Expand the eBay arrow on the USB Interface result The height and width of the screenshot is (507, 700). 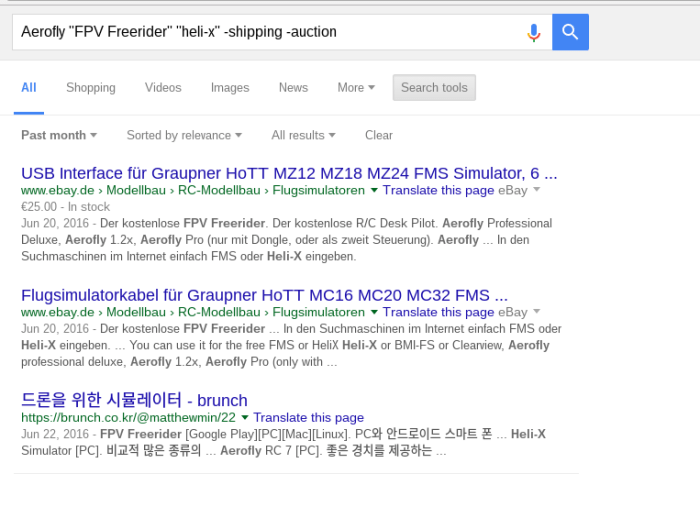(537, 190)
